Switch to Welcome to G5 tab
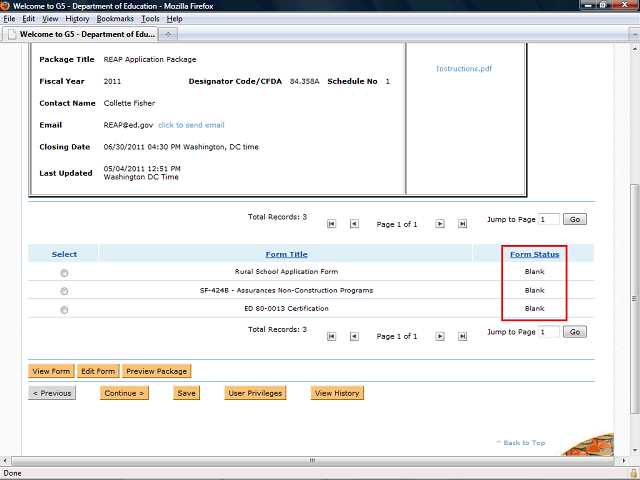The width and height of the screenshot is (640, 480). click(x=80, y=34)
